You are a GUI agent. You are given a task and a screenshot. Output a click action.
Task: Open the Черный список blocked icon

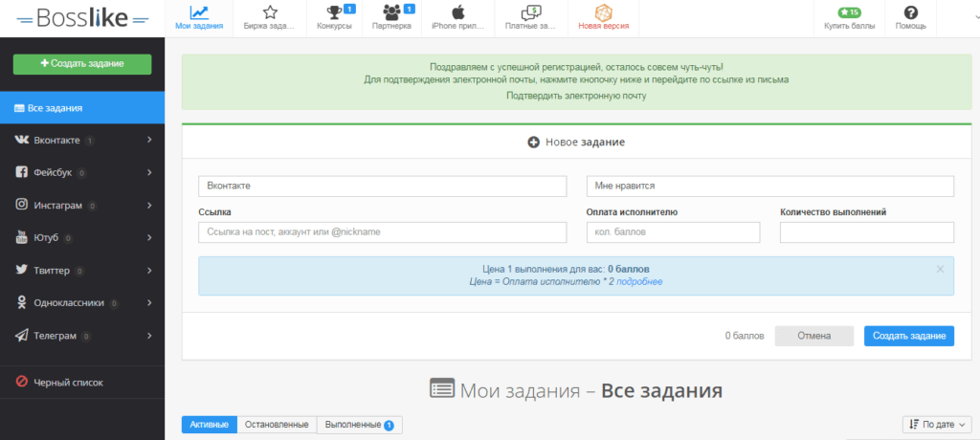(21, 382)
